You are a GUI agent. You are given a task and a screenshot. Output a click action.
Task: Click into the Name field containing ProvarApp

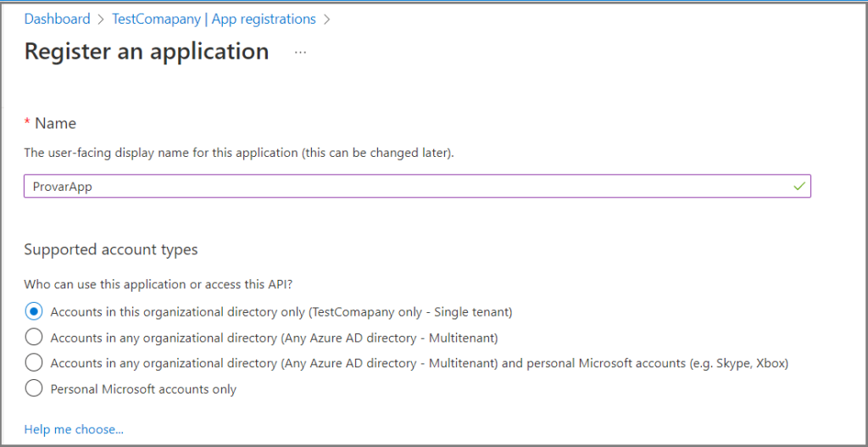pyautogui.click(x=407, y=187)
